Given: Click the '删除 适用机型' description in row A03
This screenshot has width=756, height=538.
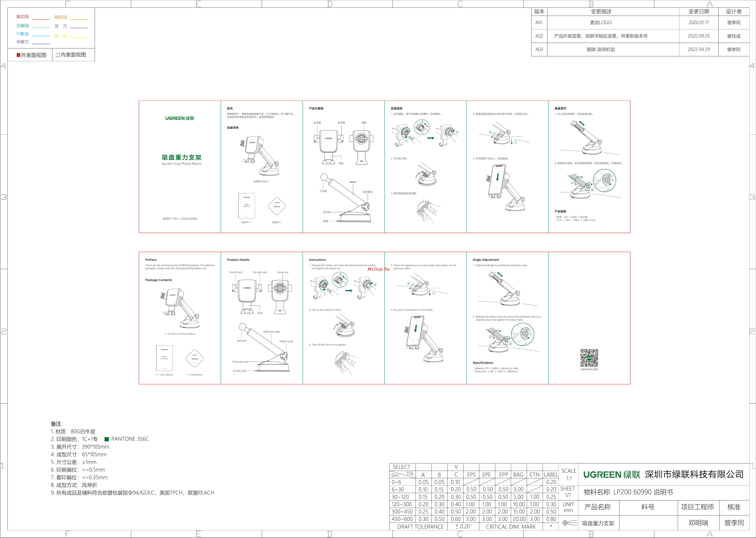Looking at the screenshot, I should point(601,49).
